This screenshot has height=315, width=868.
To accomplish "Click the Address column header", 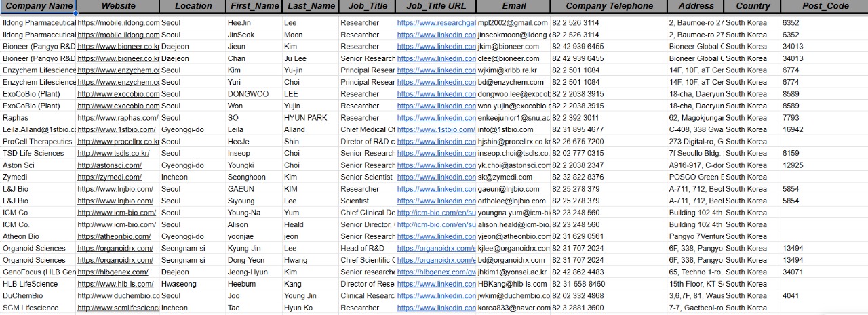I will point(696,6).
